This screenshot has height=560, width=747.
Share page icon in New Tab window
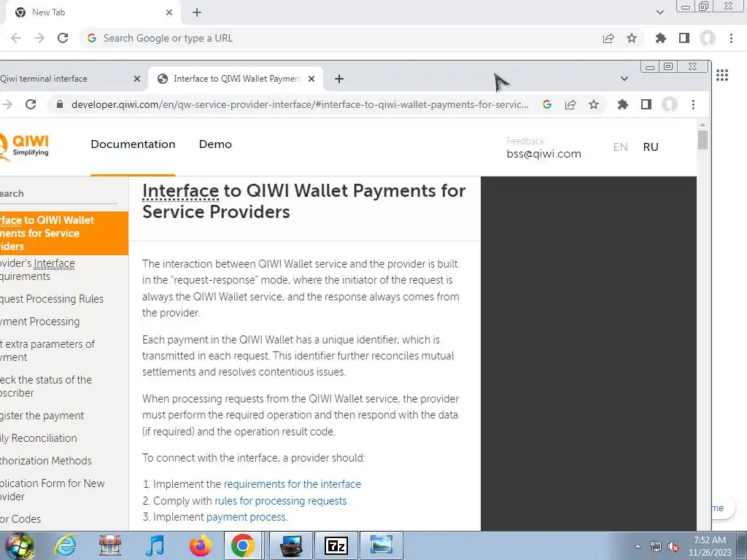[x=608, y=38]
